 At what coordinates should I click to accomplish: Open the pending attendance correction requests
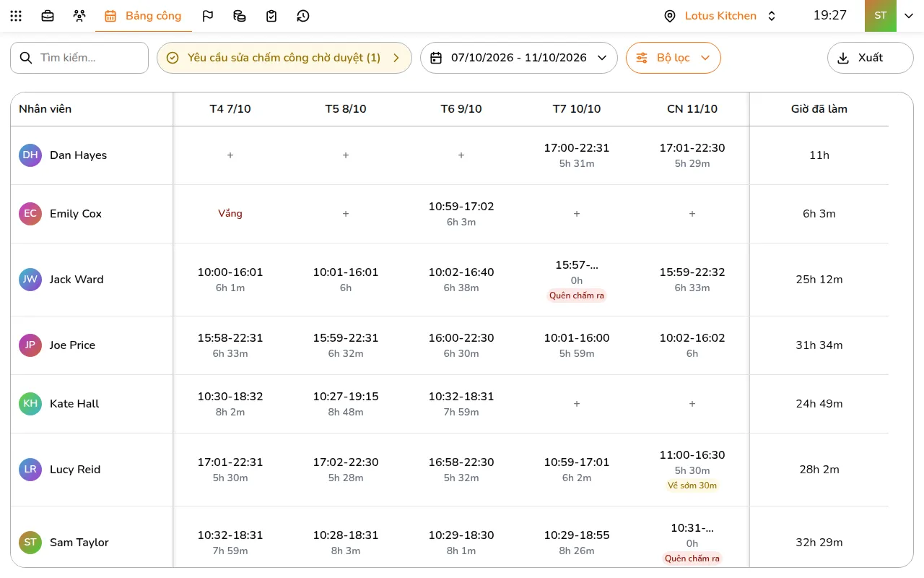click(284, 58)
